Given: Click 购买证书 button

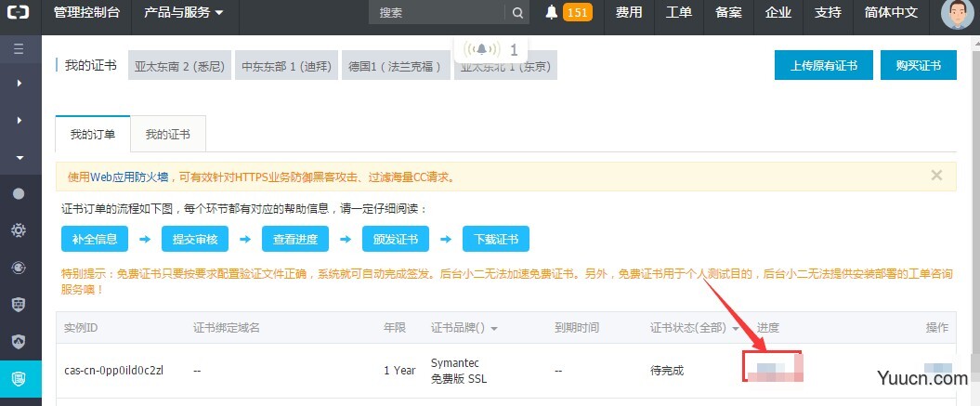Looking at the screenshot, I should 918,65.
